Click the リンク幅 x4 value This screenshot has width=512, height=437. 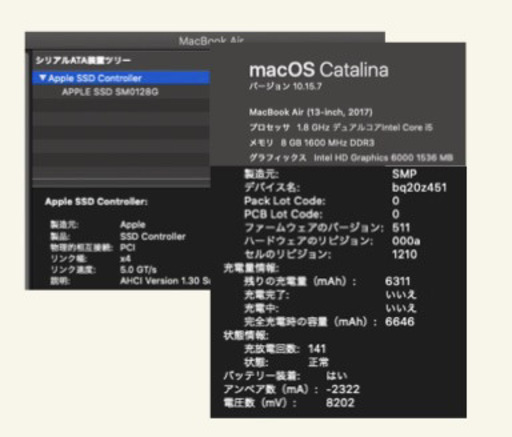click(x=125, y=259)
